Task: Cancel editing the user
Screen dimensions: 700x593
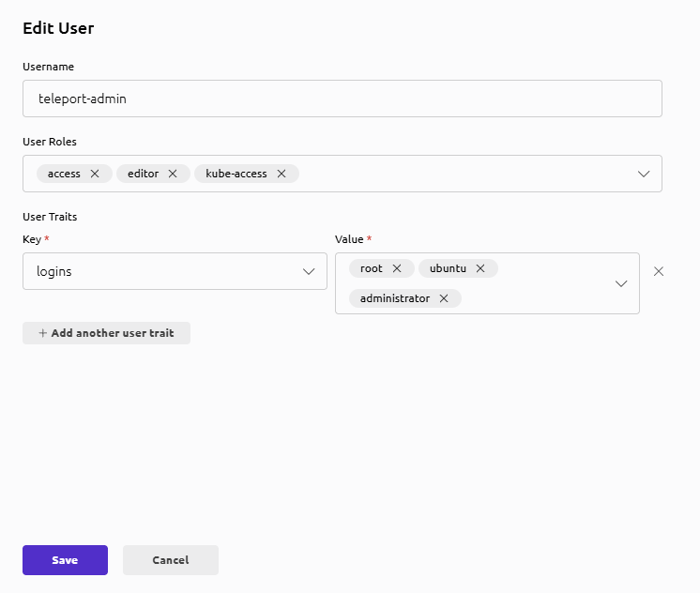Action: (171, 560)
